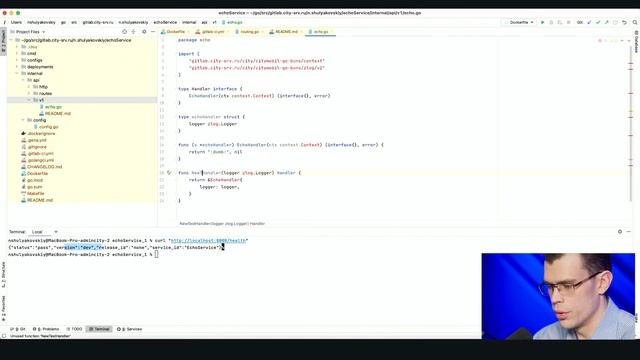
Task: Select CHANGELOG.md in the project tree
Action: point(44,167)
